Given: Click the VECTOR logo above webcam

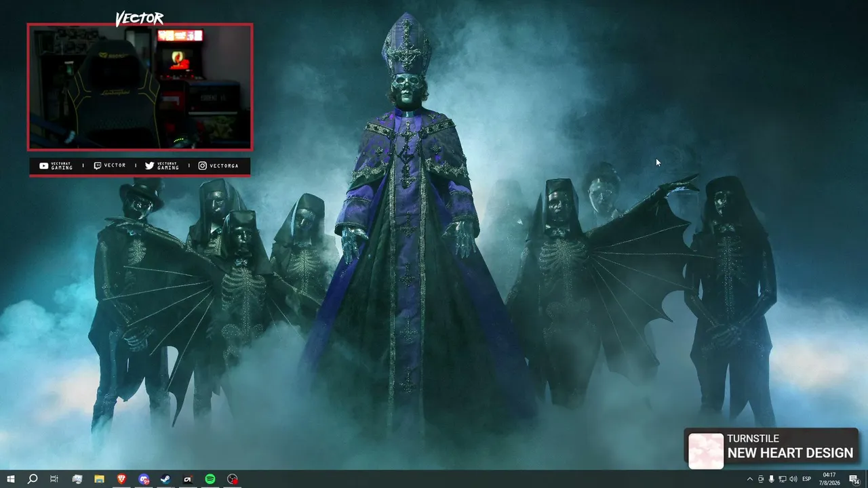Looking at the screenshot, I should coord(139,19).
